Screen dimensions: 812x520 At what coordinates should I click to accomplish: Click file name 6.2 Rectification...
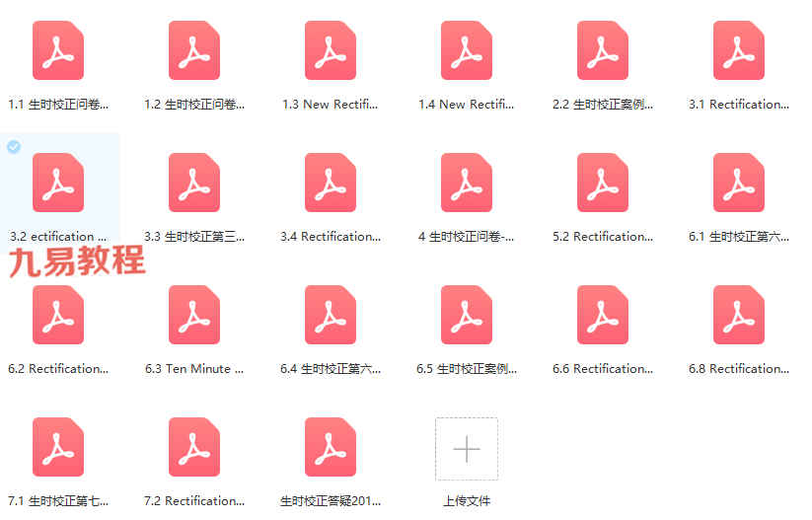(58, 368)
